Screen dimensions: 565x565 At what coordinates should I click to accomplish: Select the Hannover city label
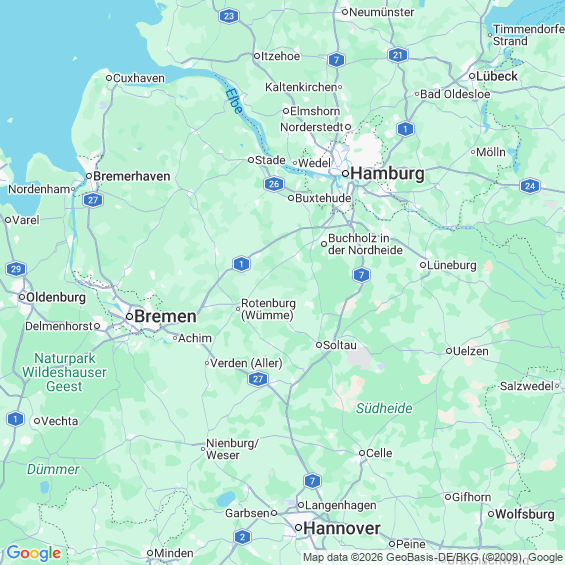pos(342,529)
